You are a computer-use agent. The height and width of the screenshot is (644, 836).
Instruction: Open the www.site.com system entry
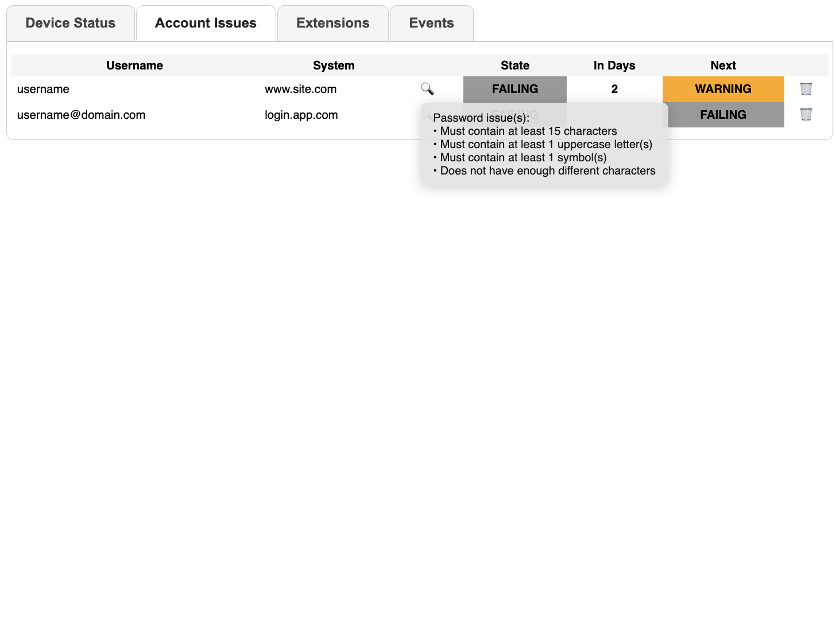coord(300,89)
